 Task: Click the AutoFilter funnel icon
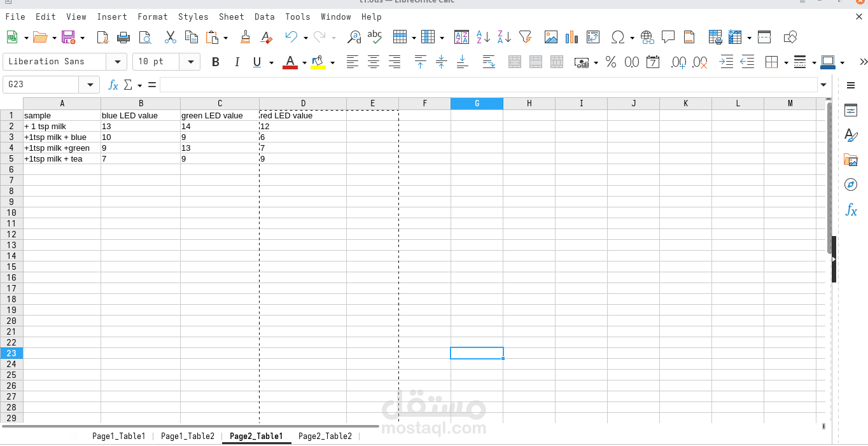tap(525, 38)
